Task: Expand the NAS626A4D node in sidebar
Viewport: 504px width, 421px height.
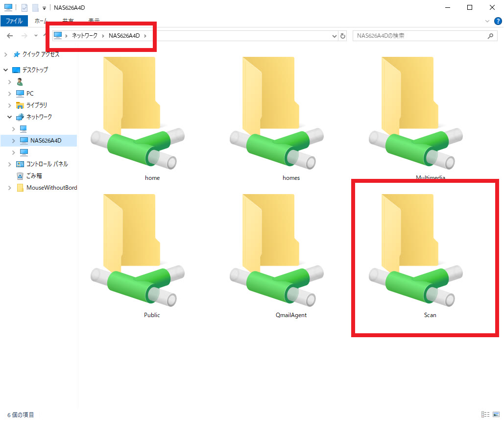Action: pos(14,141)
